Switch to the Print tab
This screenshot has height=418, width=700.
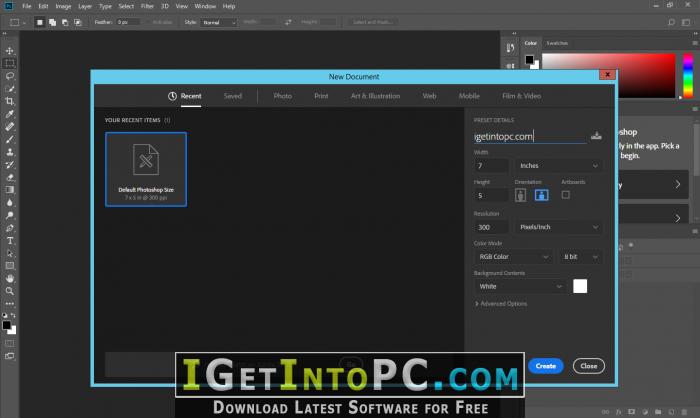coord(321,96)
